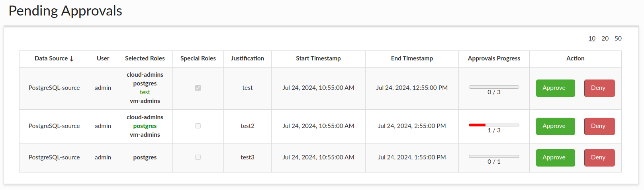Approve the test3 postgres request

pyautogui.click(x=555, y=158)
